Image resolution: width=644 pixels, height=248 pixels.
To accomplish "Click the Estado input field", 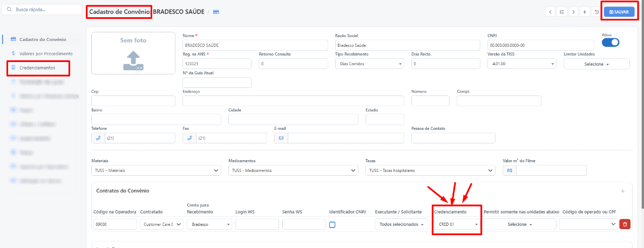I will point(385,119).
